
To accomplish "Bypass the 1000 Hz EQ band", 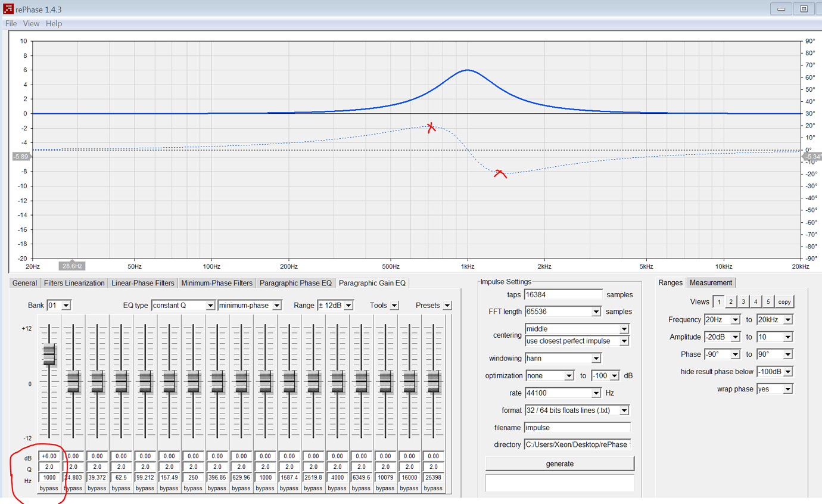I will tap(49, 488).
